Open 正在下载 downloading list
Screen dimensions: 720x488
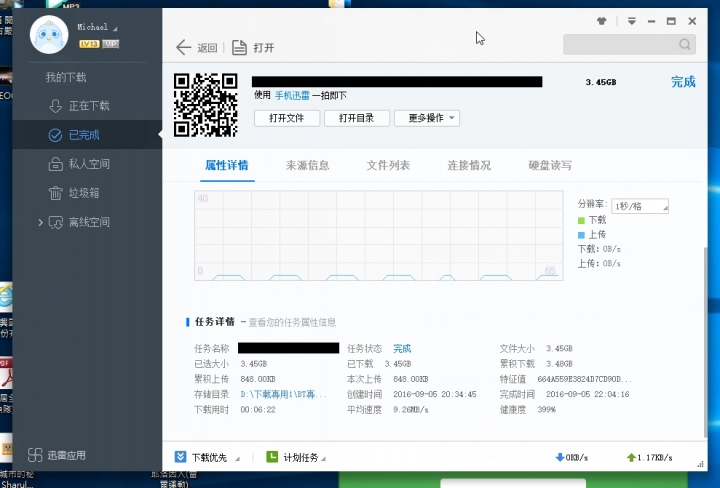(88, 106)
